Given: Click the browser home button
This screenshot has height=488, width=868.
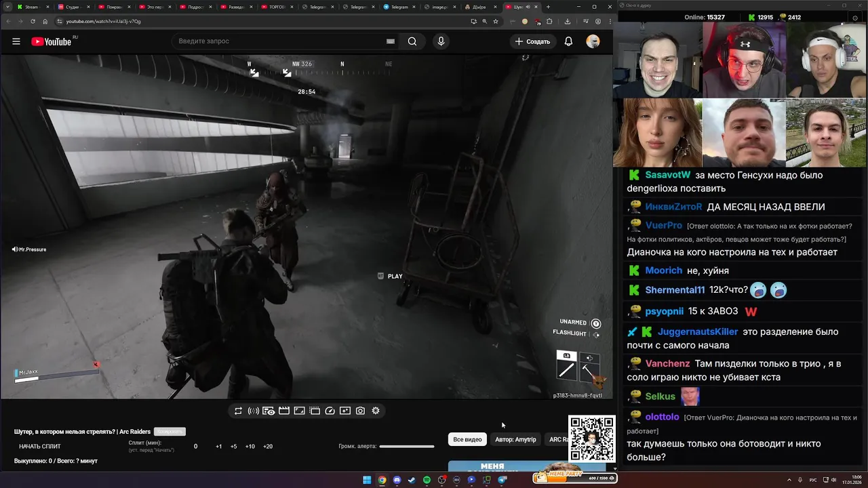Looking at the screenshot, I should point(45,21).
